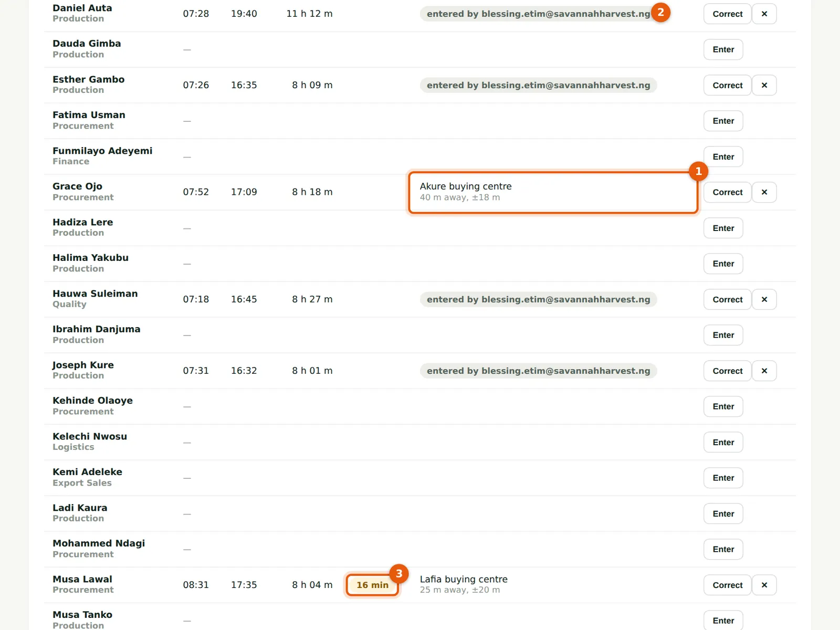This screenshot has height=630, width=840.
Task: Click Enter for Musa Tanko
Action: [723, 621]
